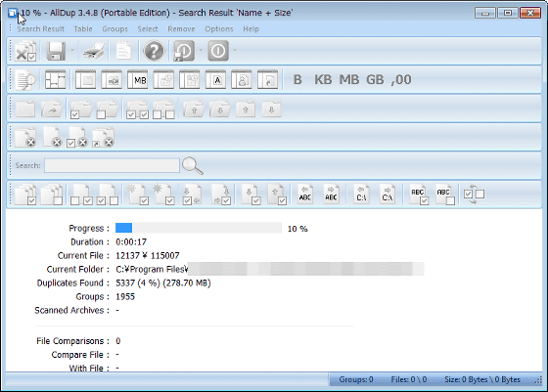Click the remove checked files icon
This screenshot has width=548, height=392.
[77, 138]
